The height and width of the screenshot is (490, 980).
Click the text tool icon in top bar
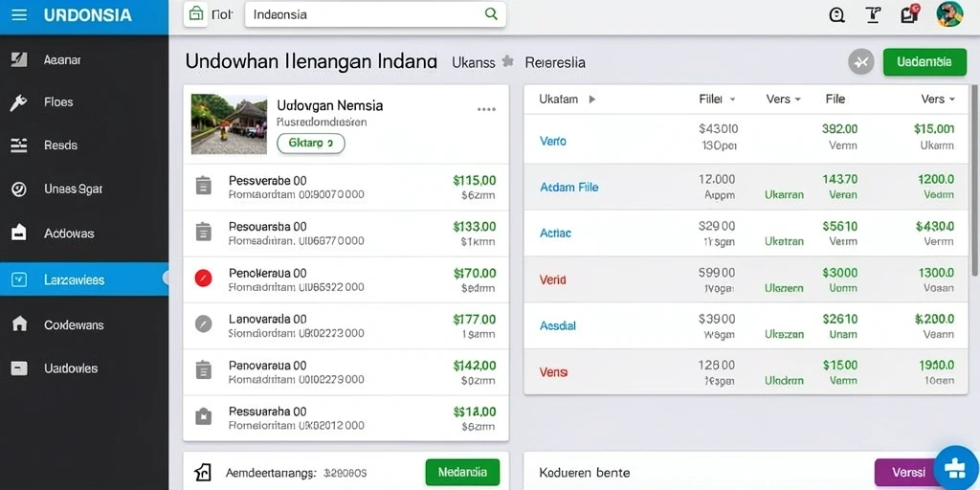point(873,14)
